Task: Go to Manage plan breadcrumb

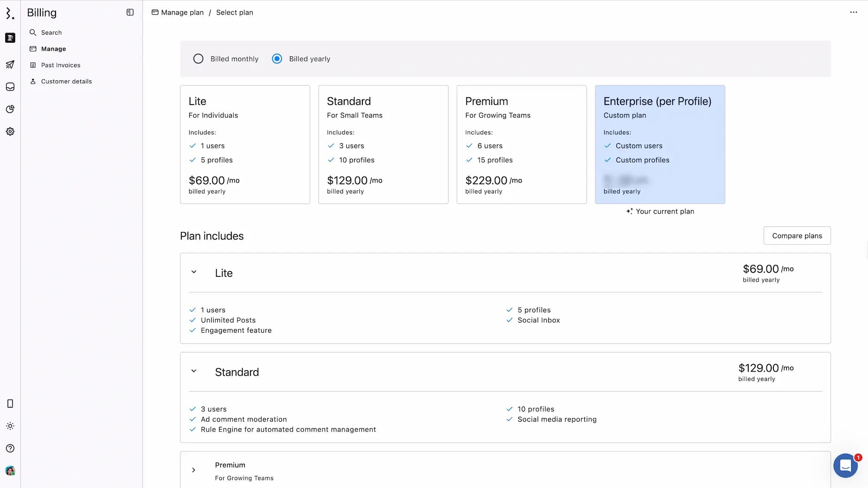Action: coord(182,13)
